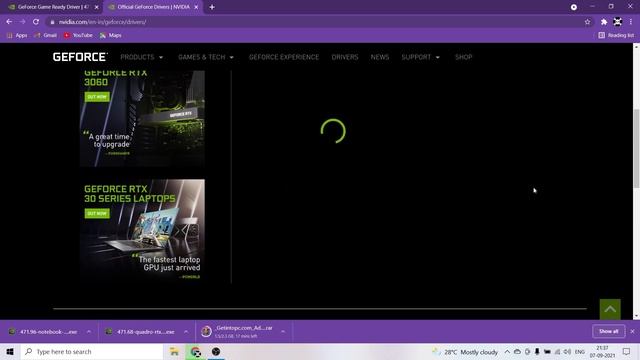Viewport: 640px width, 360px height.
Task: Open the Chrome profile avatar
Action: click(x=618, y=22)
